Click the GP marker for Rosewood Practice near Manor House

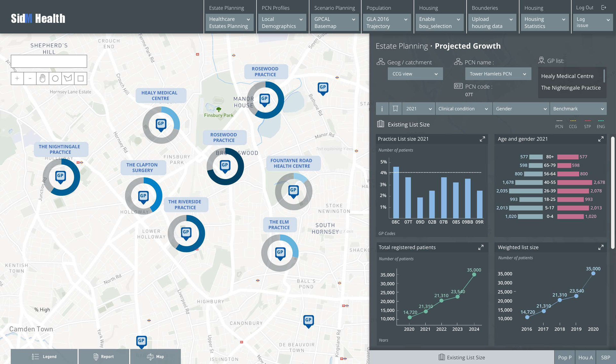coord(264,99)
